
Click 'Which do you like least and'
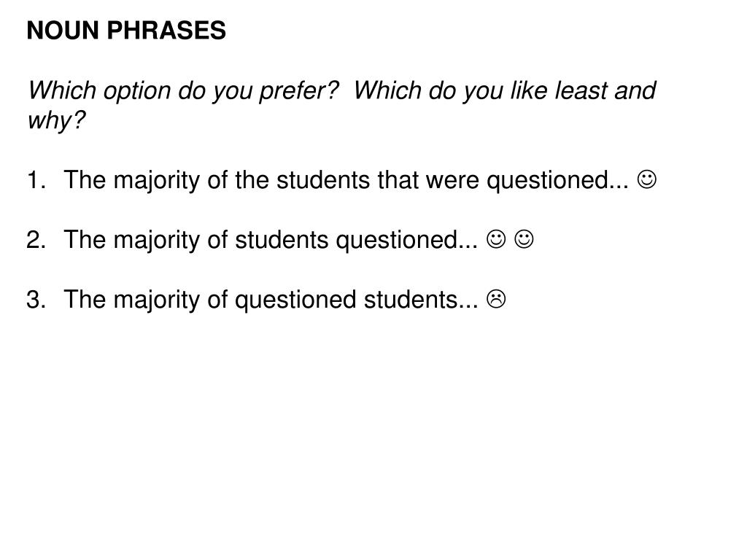point(505,90)
